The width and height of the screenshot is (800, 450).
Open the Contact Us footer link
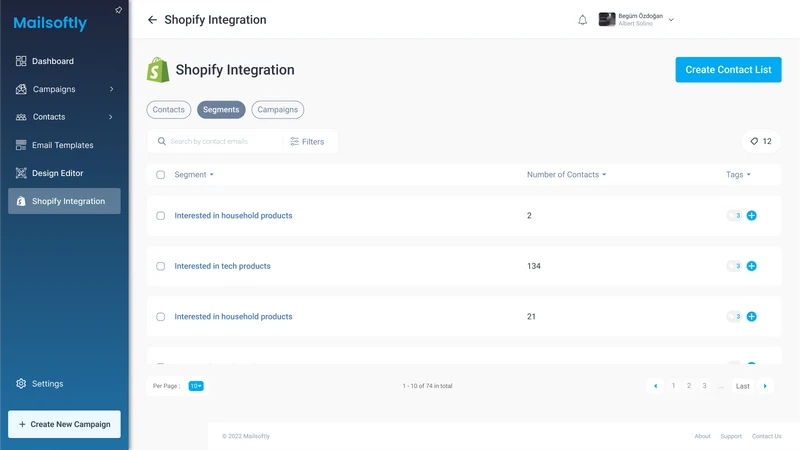click(x=766, y=436)
